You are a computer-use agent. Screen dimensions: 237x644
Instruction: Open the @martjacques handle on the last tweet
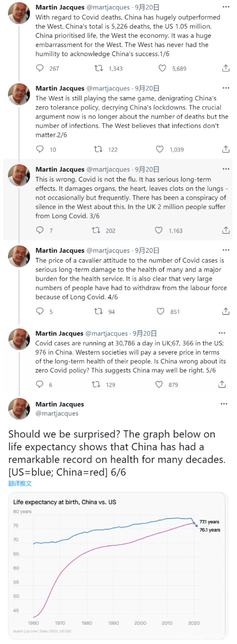click(57, 413)
